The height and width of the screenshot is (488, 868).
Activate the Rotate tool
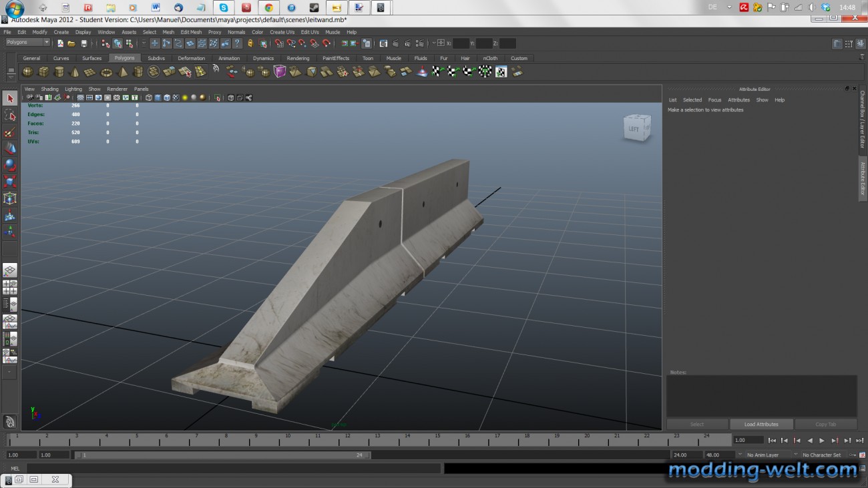tap(10, 165)
